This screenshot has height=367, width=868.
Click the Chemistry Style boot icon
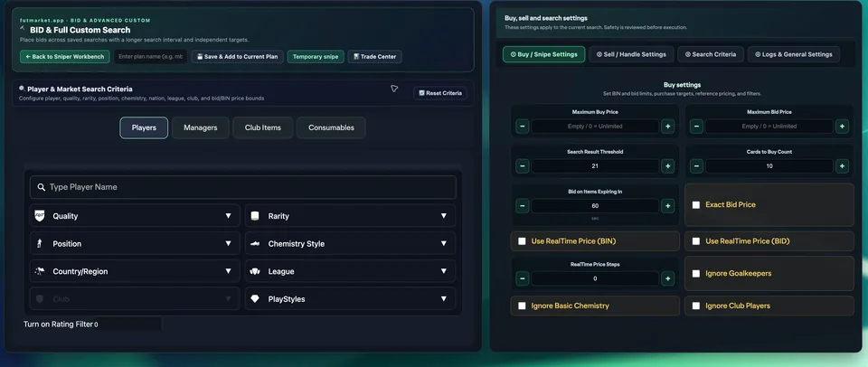point(255,243)
